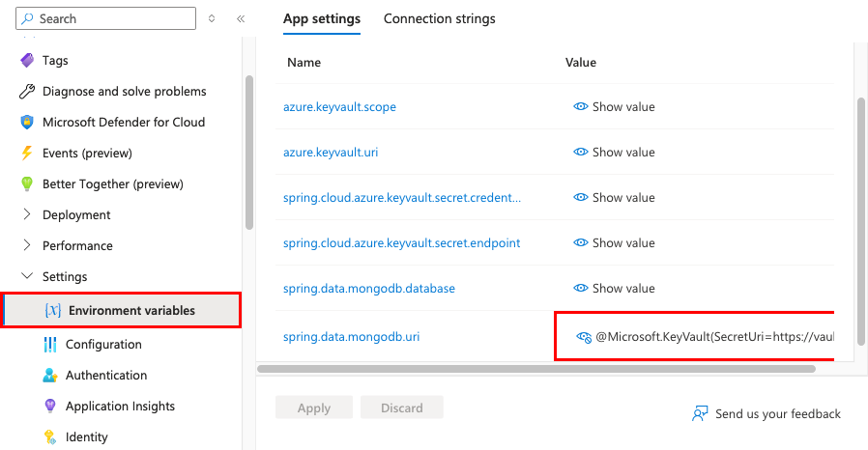Screen dimensions: 868x450
Task: Click the Microsoft Defender for Cloud shield icon
Action: (x=27, y=122)
